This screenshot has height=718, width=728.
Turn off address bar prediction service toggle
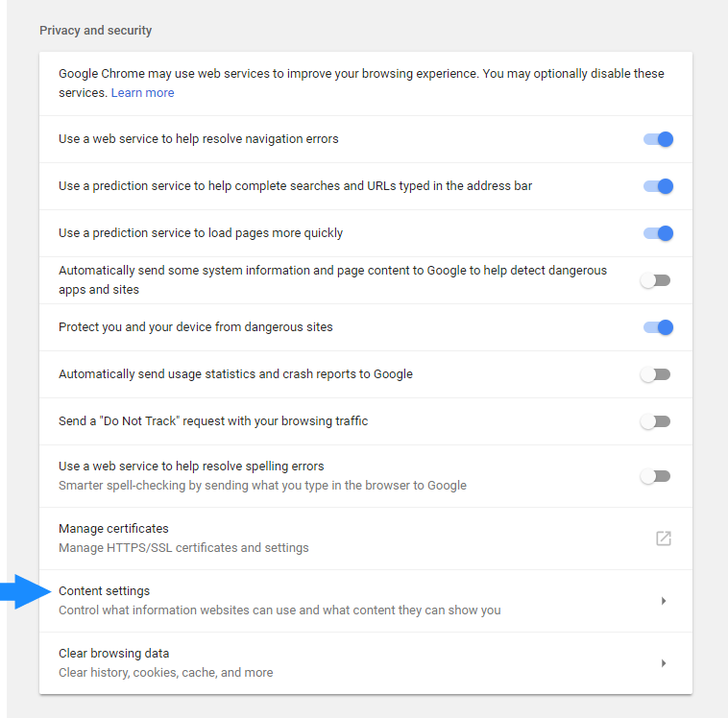pyautogui.click(x=658, y=186)
